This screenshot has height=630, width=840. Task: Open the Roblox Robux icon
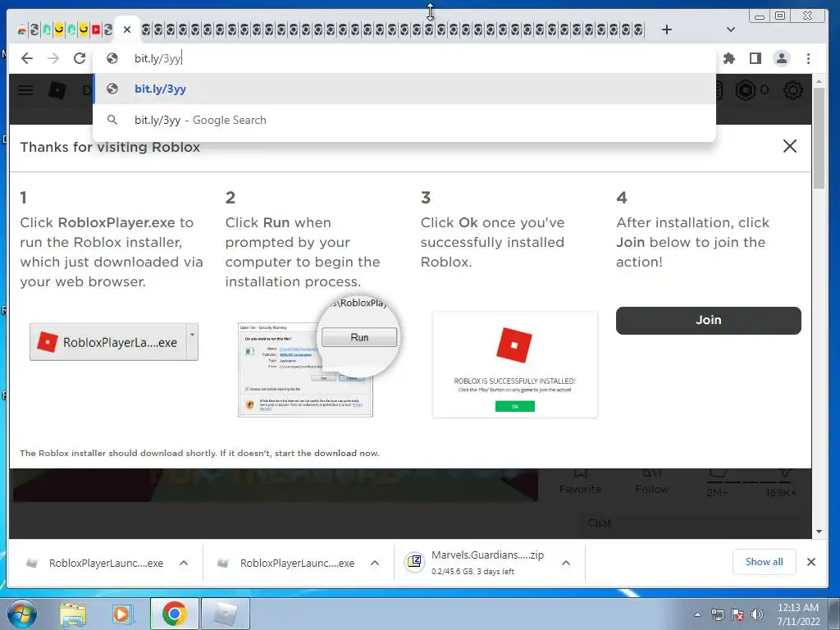click(x=745, y=90)
